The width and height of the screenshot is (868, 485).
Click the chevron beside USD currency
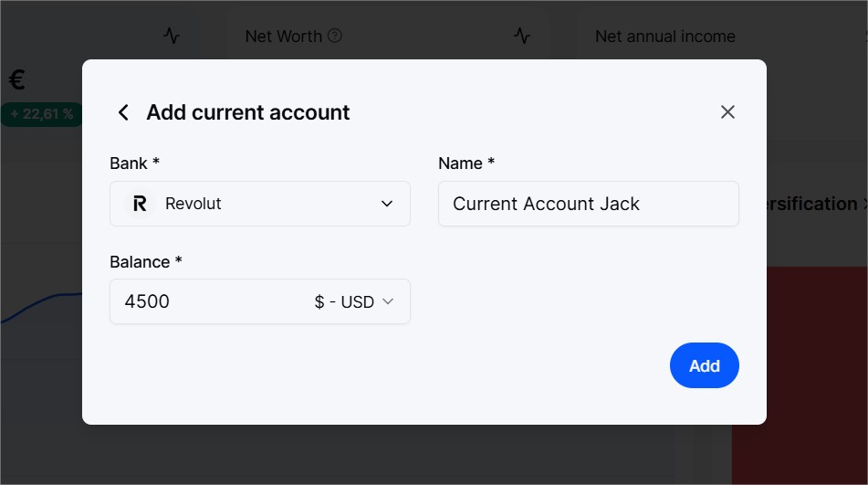pyautogui.click(x=388, y=301)
